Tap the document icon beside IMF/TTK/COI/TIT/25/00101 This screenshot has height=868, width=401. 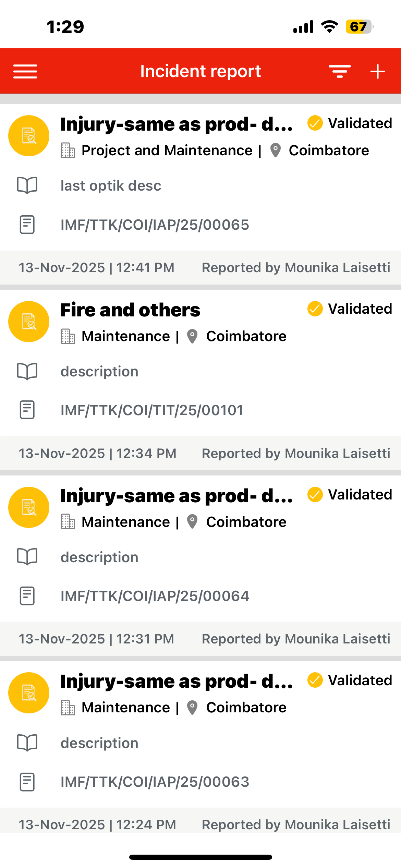click(x=27, y=410)
